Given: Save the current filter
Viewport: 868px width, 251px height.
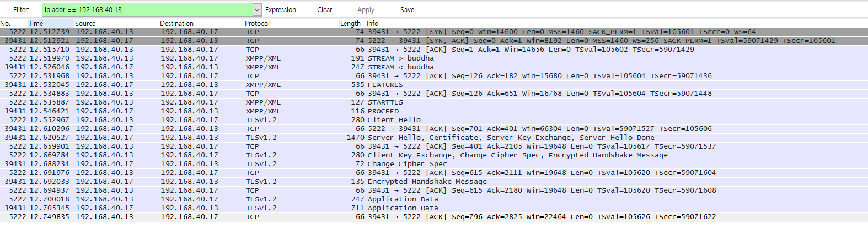Looking at the screenshot, I should 407,9.
